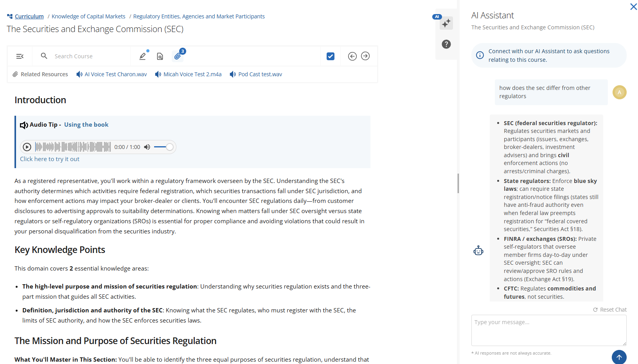Play the audio tip
The width and height of the screenshot is (638, 364).
click(x=27, y=147)
